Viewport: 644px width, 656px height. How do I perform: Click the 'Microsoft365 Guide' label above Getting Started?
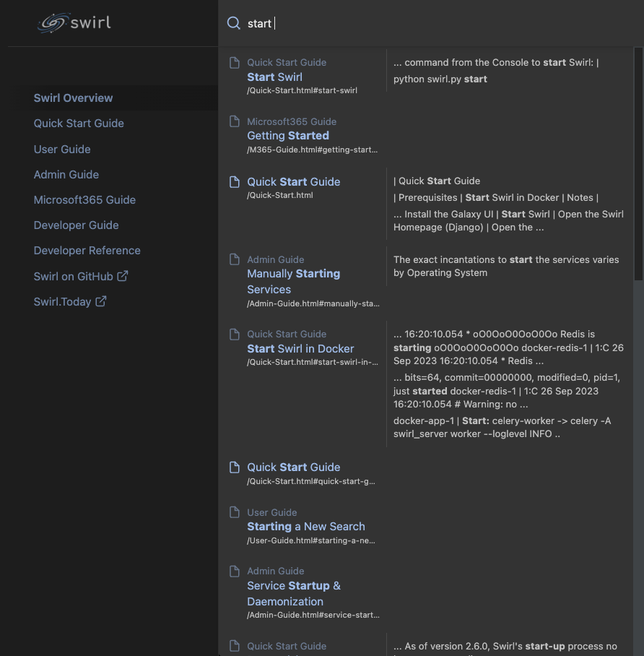coord(292,122)
